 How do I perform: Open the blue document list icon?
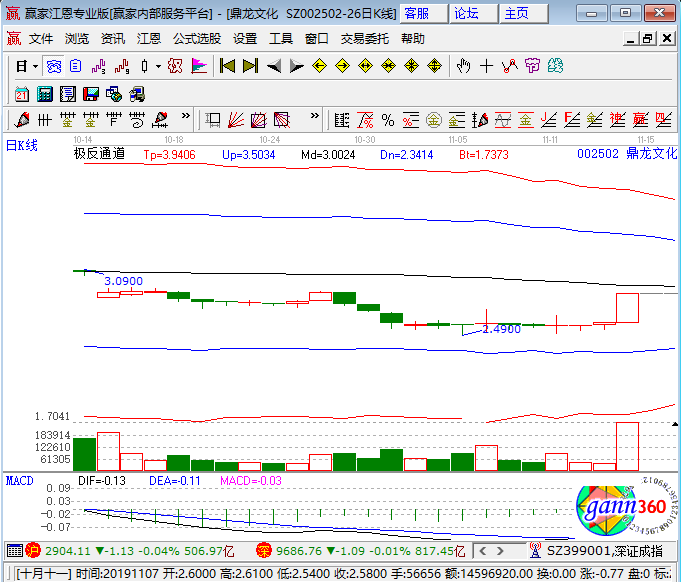point(76,66)
